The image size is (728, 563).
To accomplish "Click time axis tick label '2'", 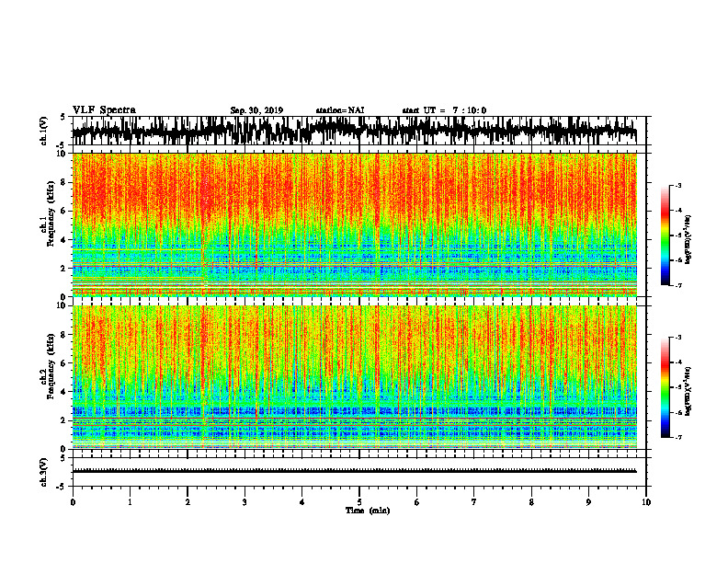I will tap(188, 502).
